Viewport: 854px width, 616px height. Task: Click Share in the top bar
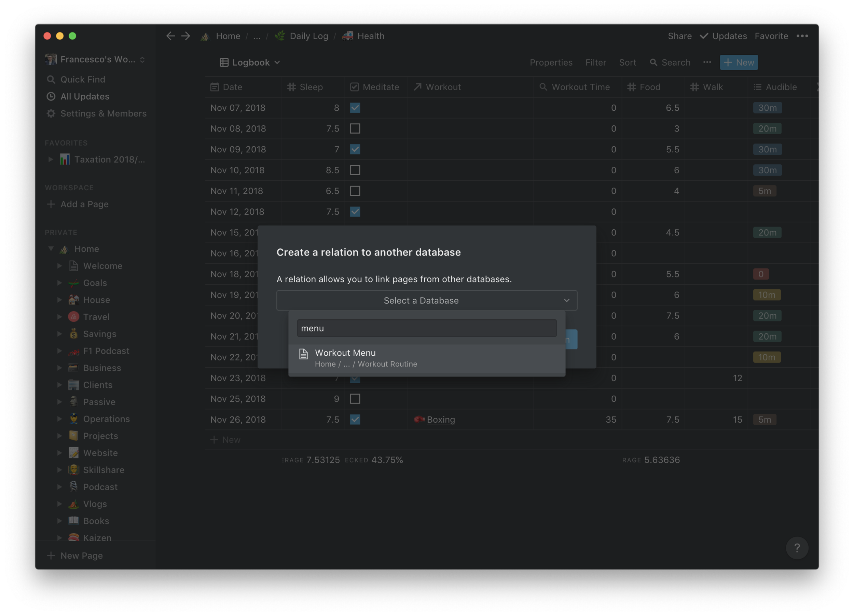tap(679, 36)
